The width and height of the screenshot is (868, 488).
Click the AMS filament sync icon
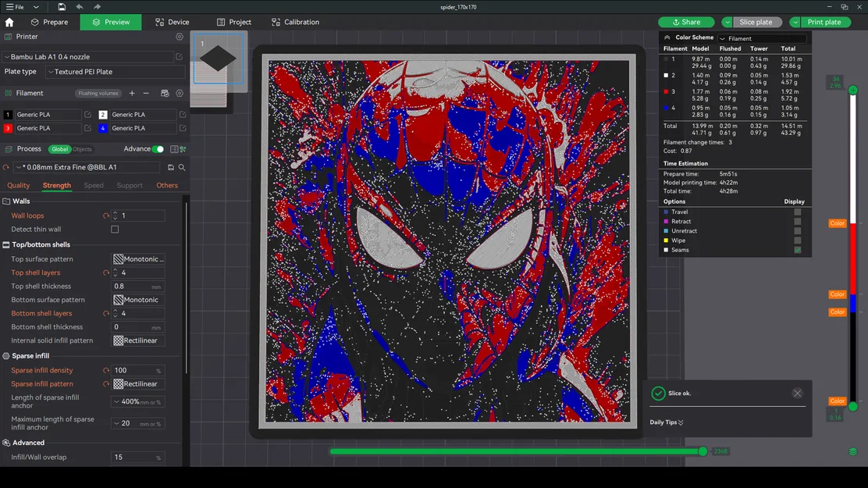[163, 93]
